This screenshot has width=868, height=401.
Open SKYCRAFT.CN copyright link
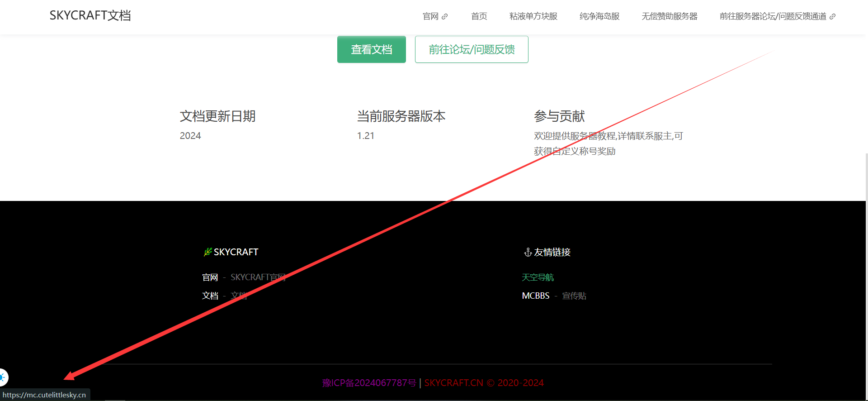484,383
